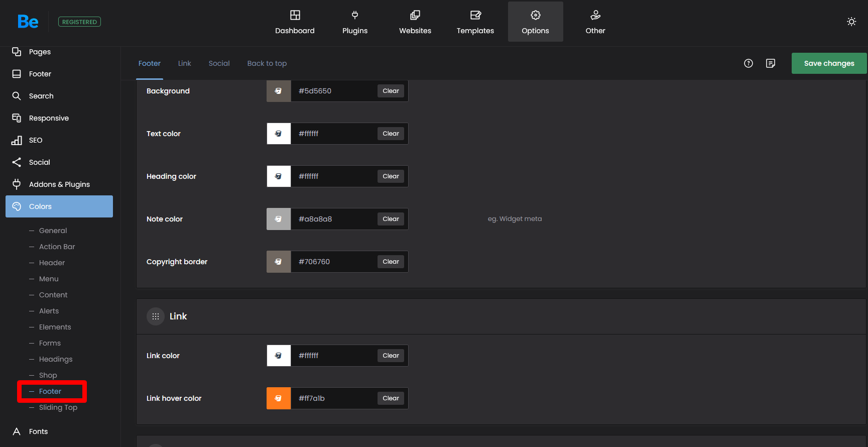Edit the Text color hex field
This screenshot has height=447, width=868.
(334, 134)
